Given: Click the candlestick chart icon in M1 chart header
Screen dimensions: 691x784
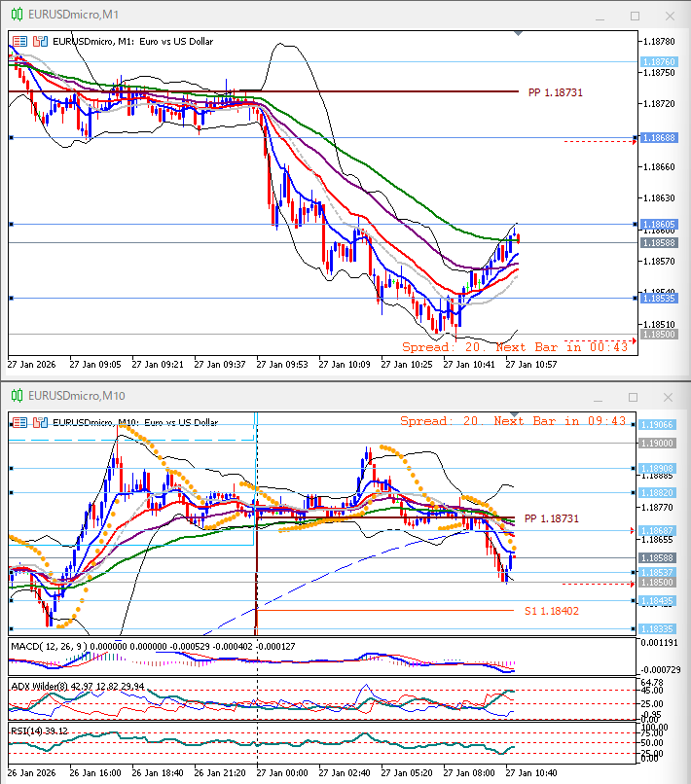Looking at the screenshot, I should click(40, 41).
